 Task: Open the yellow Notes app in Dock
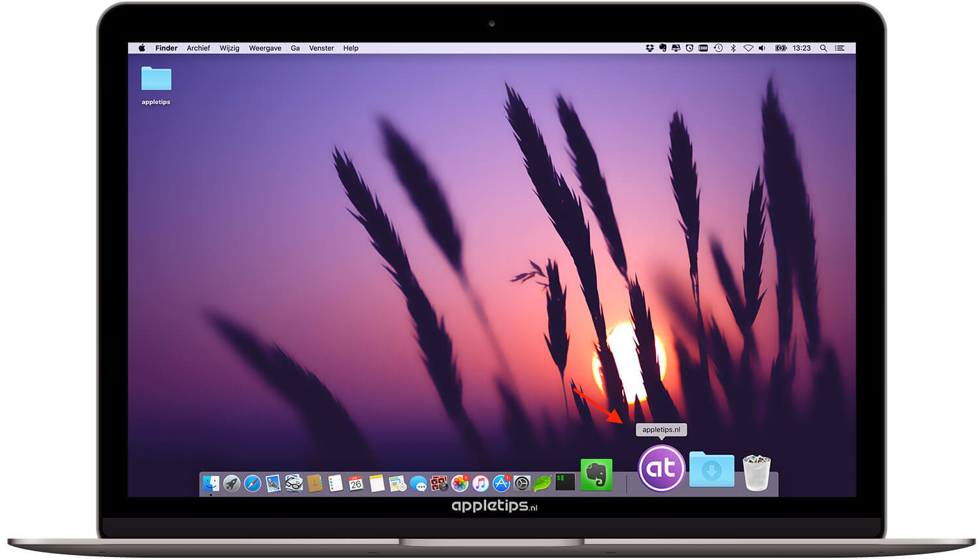click(x=377, y=483)
